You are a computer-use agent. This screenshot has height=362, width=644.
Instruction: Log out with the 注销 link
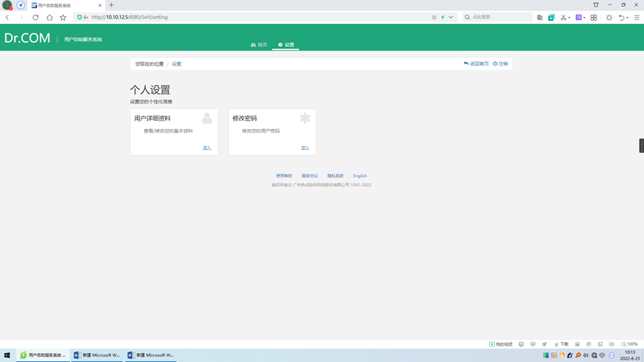point(500,64)
